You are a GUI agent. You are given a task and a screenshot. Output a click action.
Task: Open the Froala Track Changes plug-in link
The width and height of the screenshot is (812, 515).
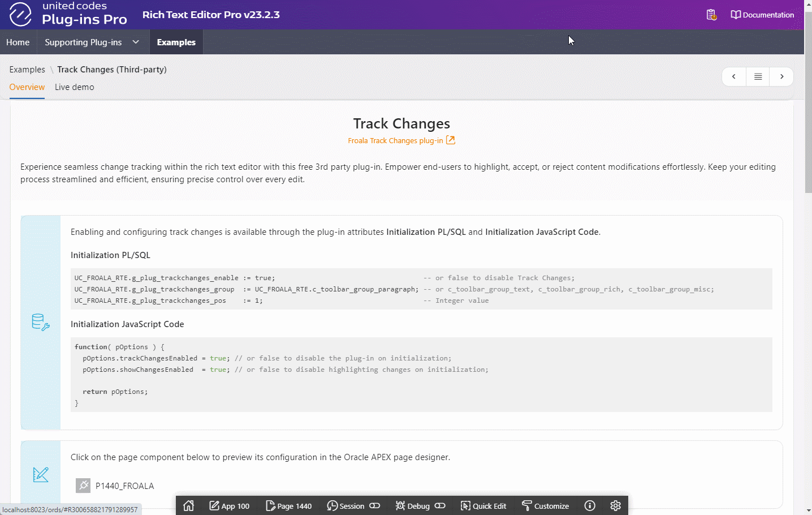(395, 140)
